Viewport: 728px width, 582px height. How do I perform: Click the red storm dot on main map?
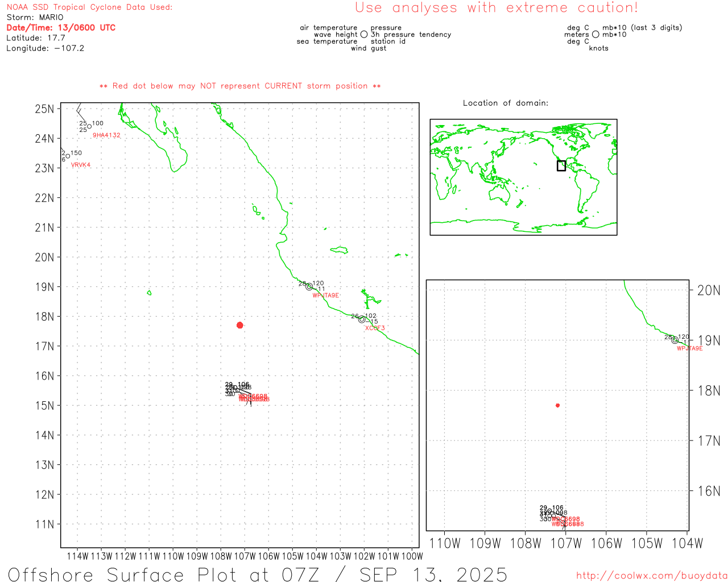tap(240, 325)
